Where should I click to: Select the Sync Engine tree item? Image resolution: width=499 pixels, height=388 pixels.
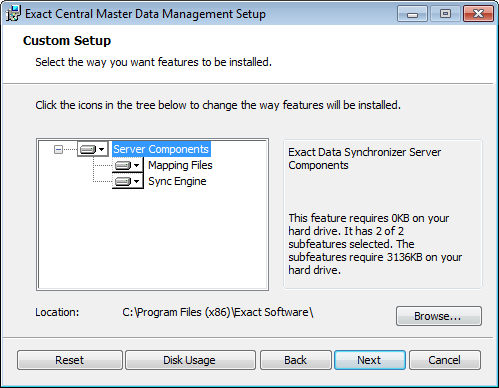coord(177,181)
